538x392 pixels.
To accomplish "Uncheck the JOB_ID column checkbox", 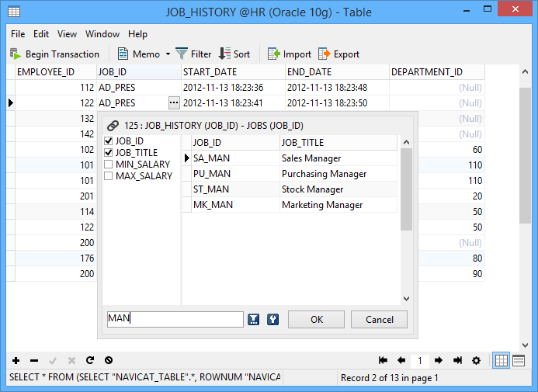I will (109, 141).
